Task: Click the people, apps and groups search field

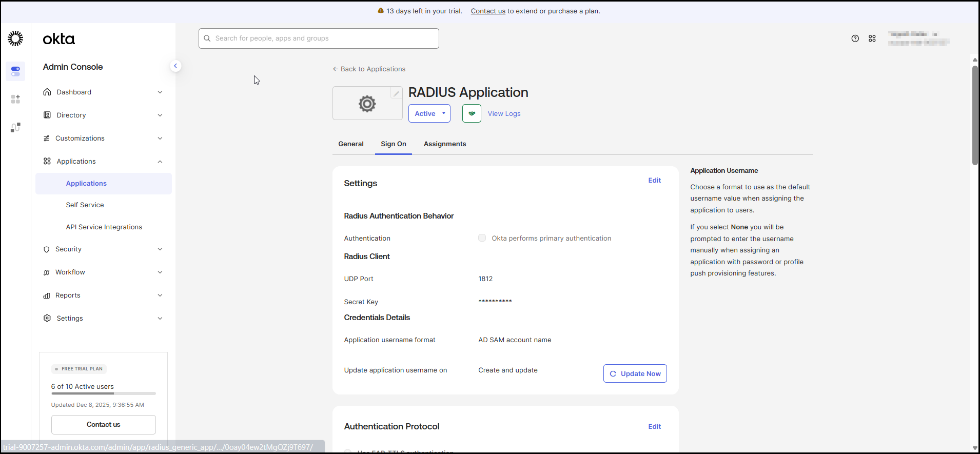Action: click(x=319, y=38)
